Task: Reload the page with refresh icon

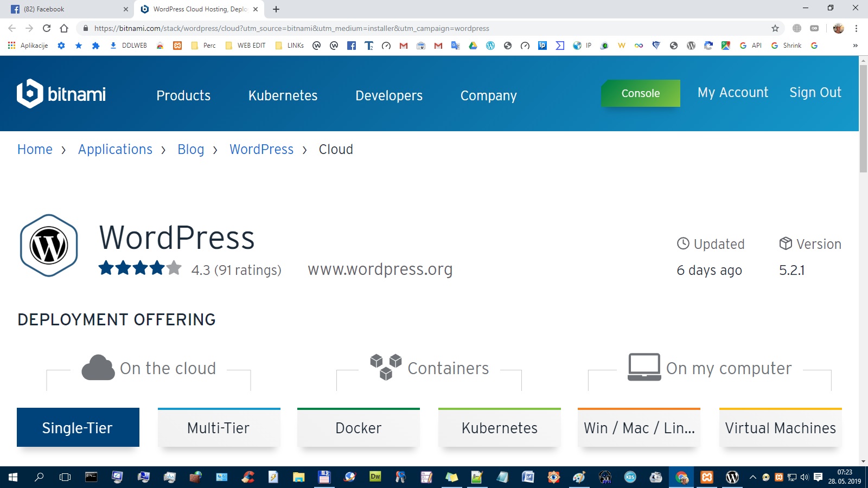Action: coord(47,28)
